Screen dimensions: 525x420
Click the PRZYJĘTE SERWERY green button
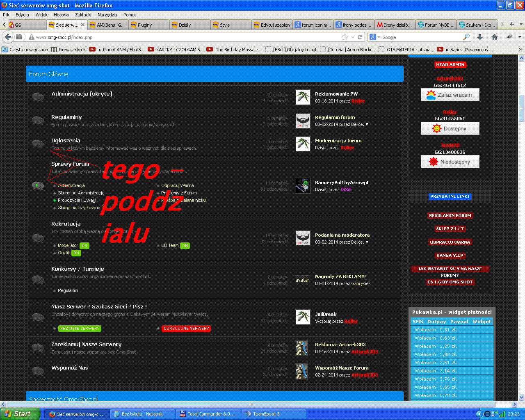tap(80, 329)
